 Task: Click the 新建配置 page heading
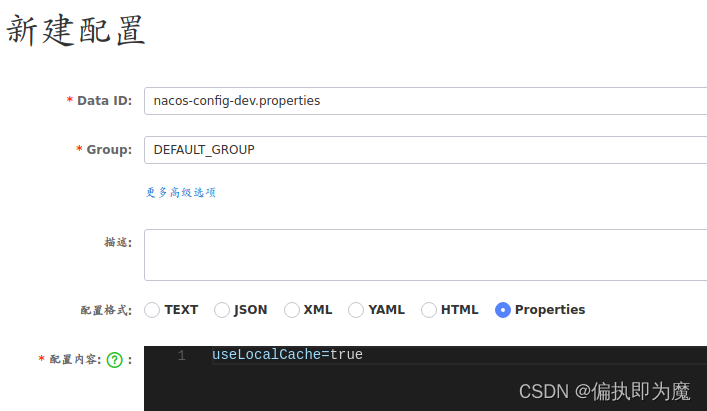click(77, 31)
